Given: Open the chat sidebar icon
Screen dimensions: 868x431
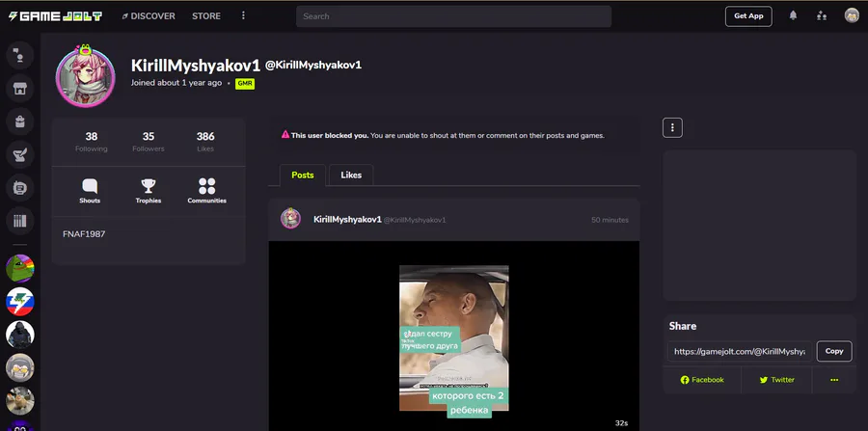Looking at the screenshot, I should coord(20,55).
